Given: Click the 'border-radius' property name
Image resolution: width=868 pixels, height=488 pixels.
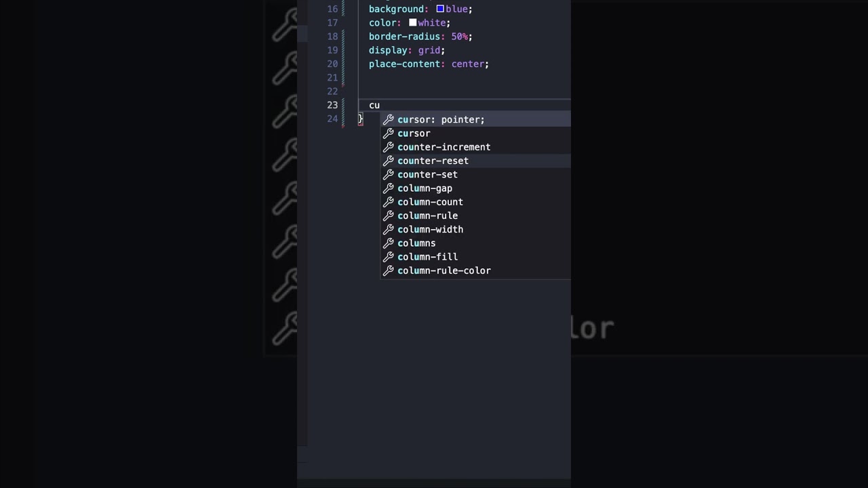Looking at the screenshot, I should pyautogui.click(x=404, y=37).
